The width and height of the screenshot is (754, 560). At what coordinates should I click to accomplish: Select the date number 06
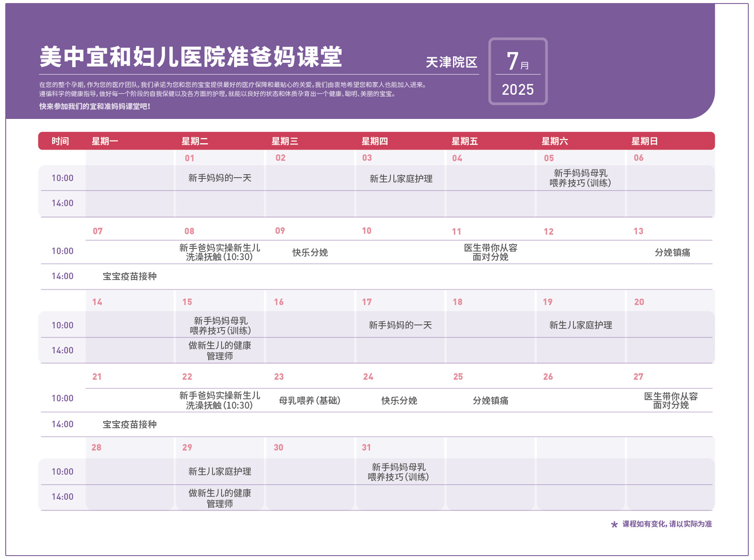(639, 158)
